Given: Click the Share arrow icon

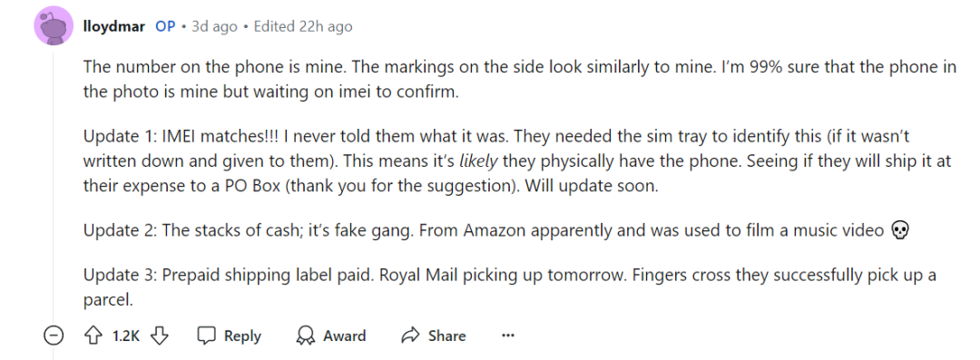Looking at the screenshot, I should 410,336.
